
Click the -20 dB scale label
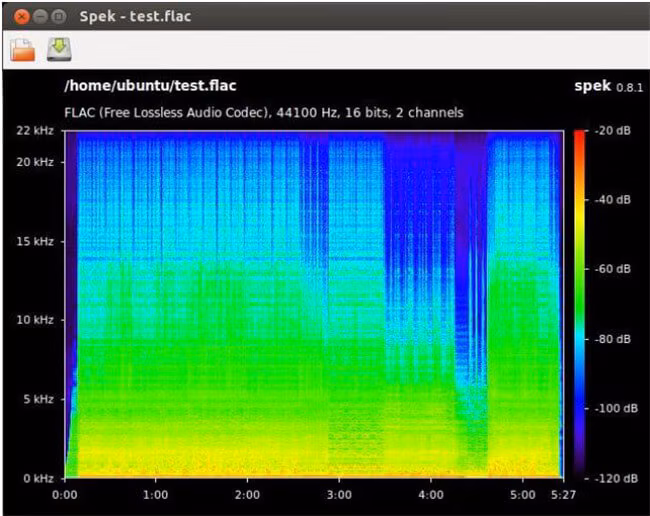pos(613,131)
